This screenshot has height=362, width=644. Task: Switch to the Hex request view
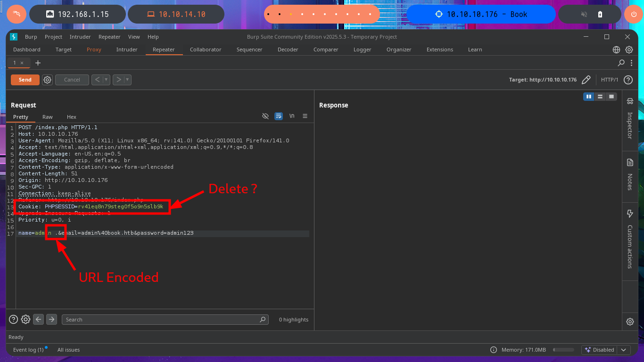pos(72,116)
